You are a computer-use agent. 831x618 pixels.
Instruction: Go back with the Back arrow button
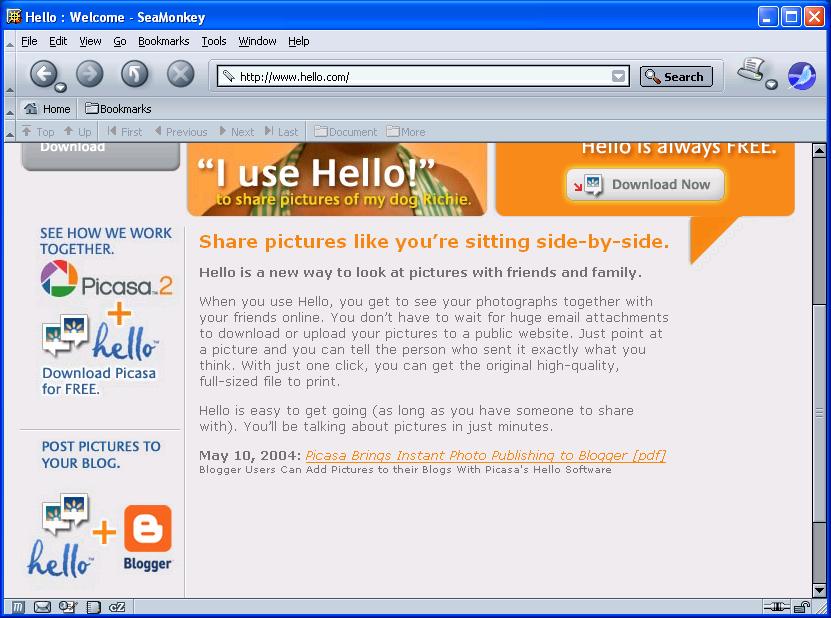pos(43,74)
